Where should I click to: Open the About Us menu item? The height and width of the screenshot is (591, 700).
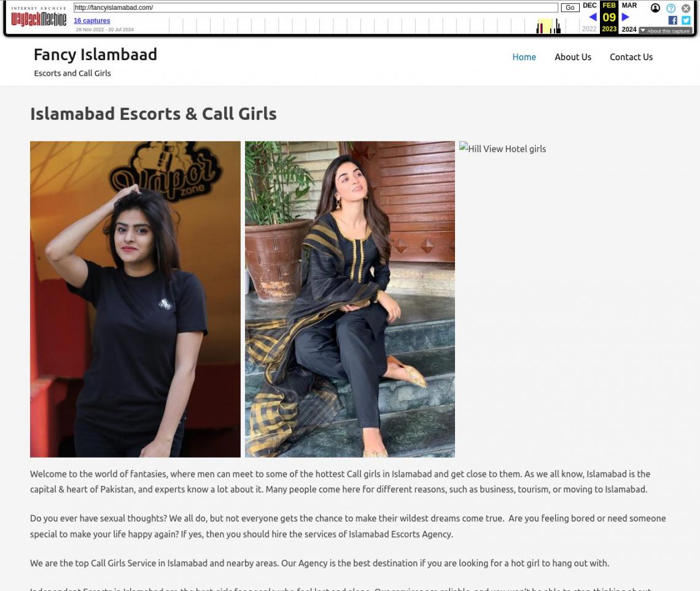pos(573,57)
